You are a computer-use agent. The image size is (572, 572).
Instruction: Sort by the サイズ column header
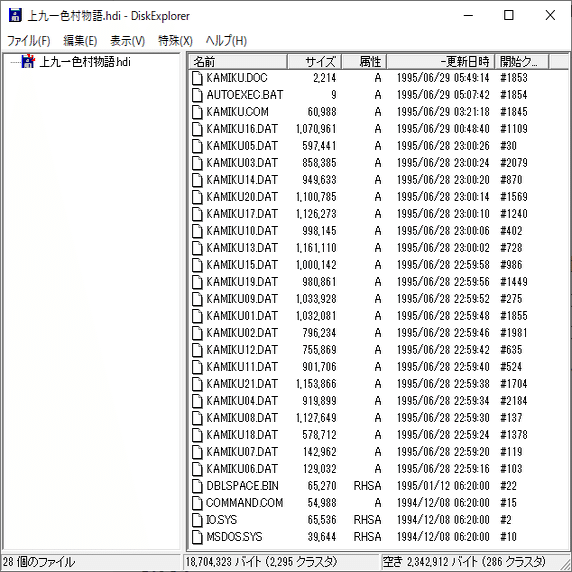click(315, 62)
